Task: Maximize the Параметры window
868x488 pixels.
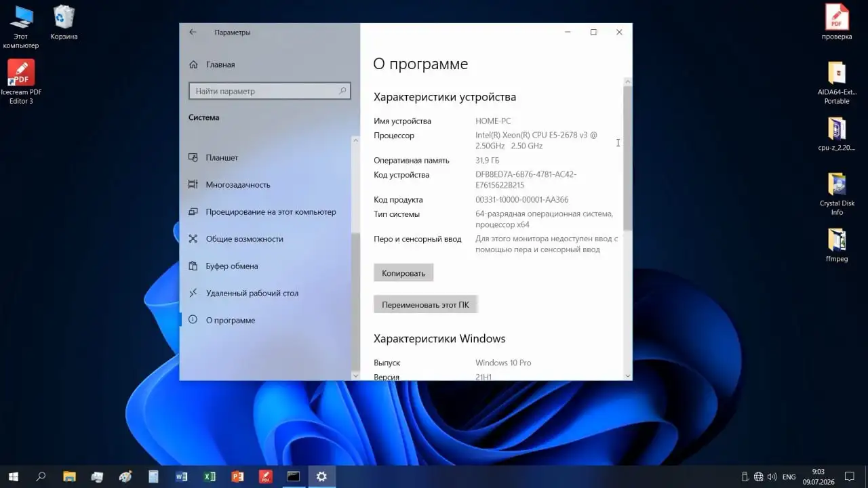Action: click(x=593, y=32)
